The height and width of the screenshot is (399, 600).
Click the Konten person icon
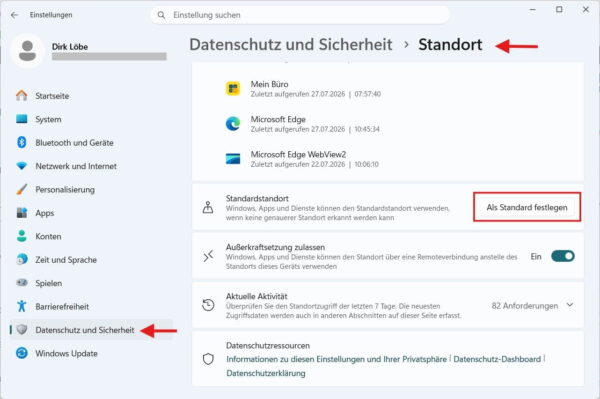point(22,236)
